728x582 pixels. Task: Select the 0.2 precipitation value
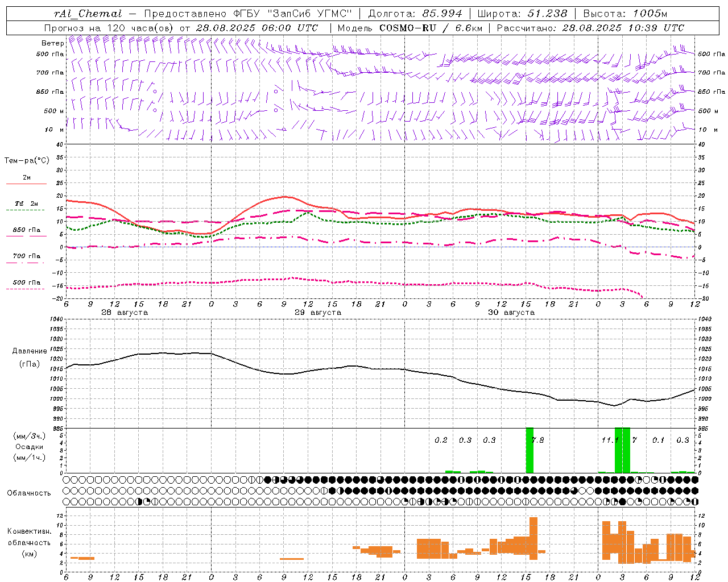(441, 440)
